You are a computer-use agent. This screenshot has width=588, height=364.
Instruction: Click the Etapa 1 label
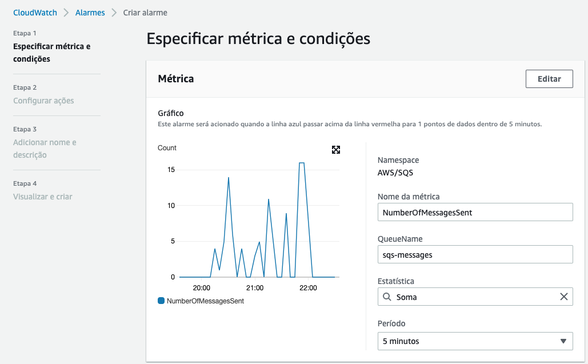pos(25,33)
